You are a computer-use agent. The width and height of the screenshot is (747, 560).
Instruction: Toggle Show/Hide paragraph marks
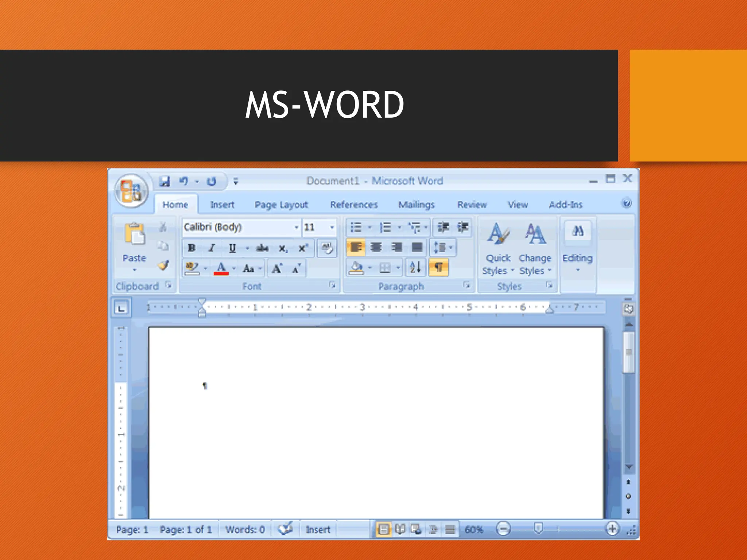(x=438, y=267)
